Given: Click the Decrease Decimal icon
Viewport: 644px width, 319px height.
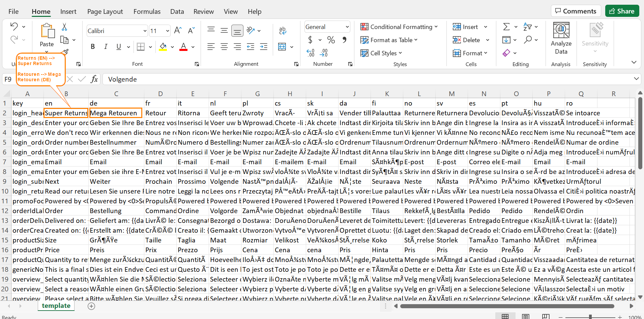Looking at the screenshot, I should pos(323,53).
